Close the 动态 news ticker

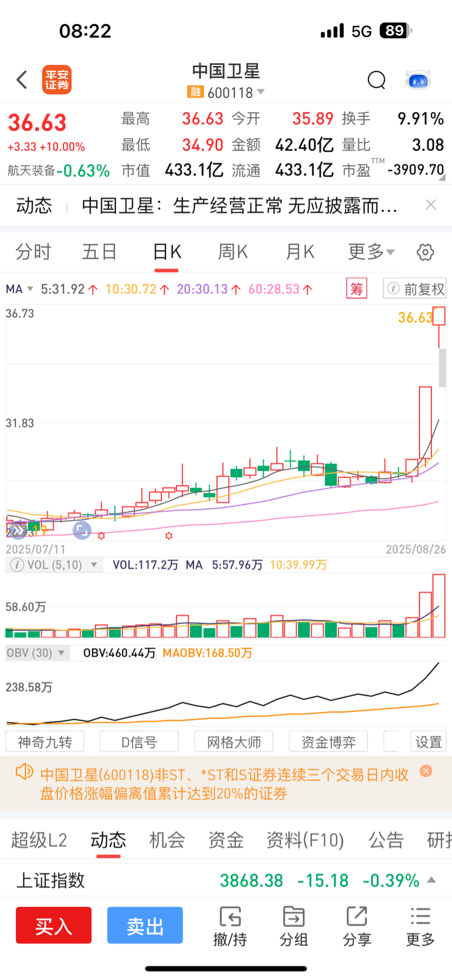tap(431, 204)
